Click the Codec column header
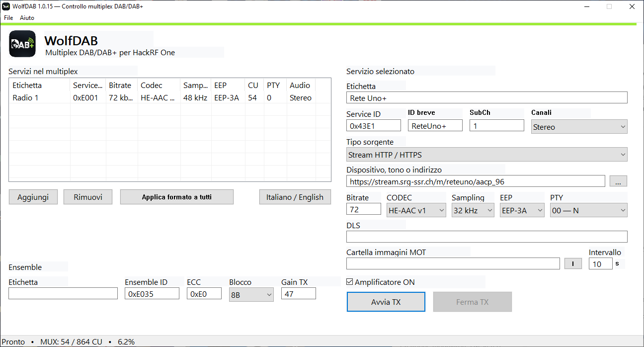 click(x=159, y=85)
